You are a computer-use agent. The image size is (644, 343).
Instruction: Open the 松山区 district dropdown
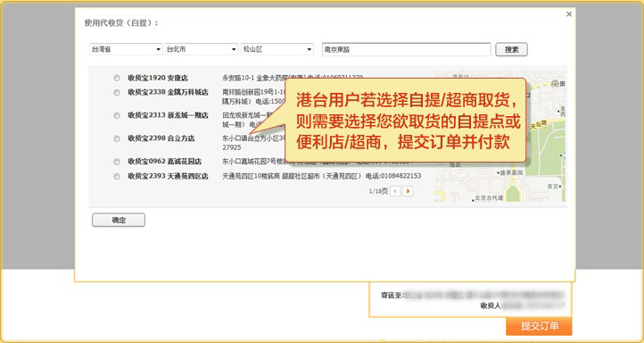277,49
